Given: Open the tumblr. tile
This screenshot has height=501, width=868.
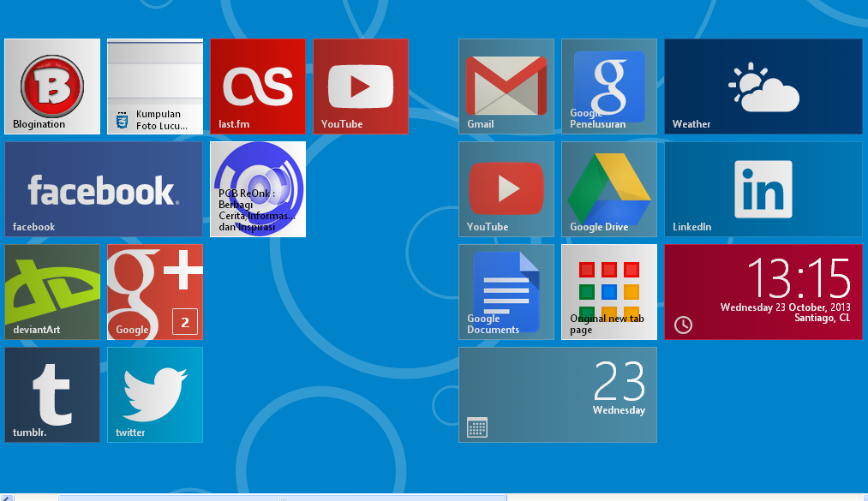Looking at the screenshot, I should pyautogui.click(x=52, y=395).
